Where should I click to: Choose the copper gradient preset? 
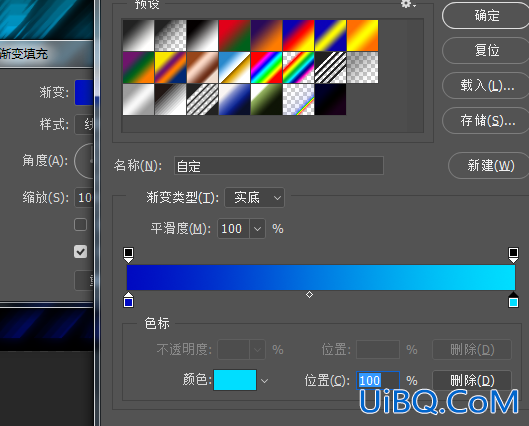[202, 67]
